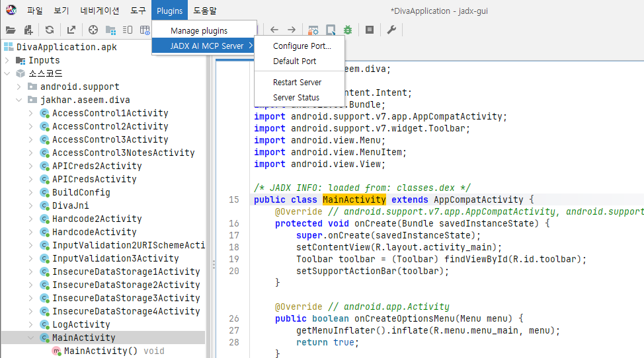Expand the LogActivity class node

31,324
